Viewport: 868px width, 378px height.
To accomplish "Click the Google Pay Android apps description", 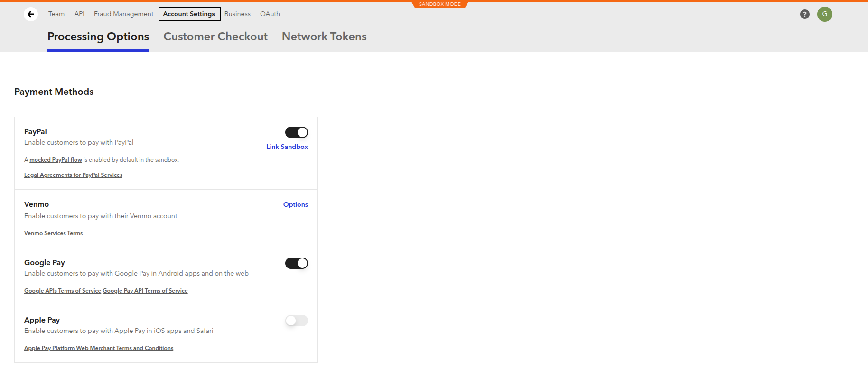I will coord(136,273).
